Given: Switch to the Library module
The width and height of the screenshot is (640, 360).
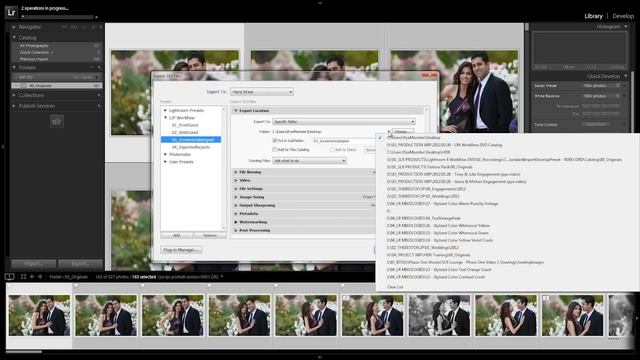Looking at the screenshot, I should click(x=593, y=16).
